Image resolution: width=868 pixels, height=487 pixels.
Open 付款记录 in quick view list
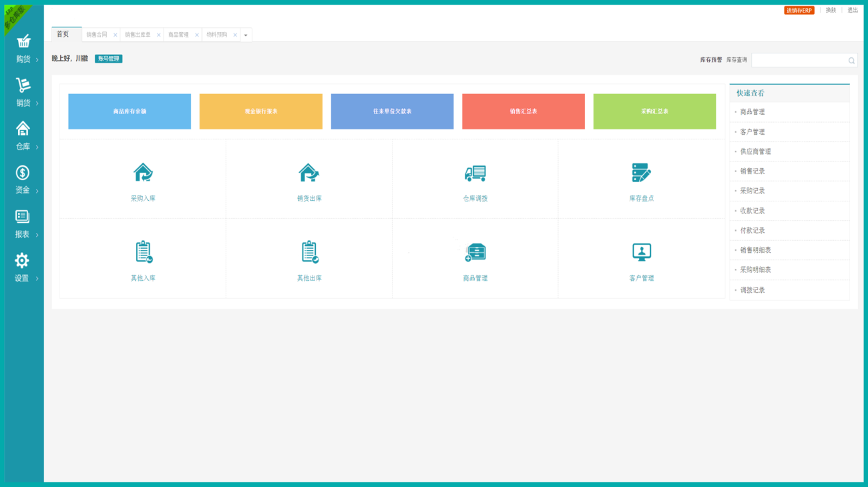pyautogui.click(x=789, y=230)
